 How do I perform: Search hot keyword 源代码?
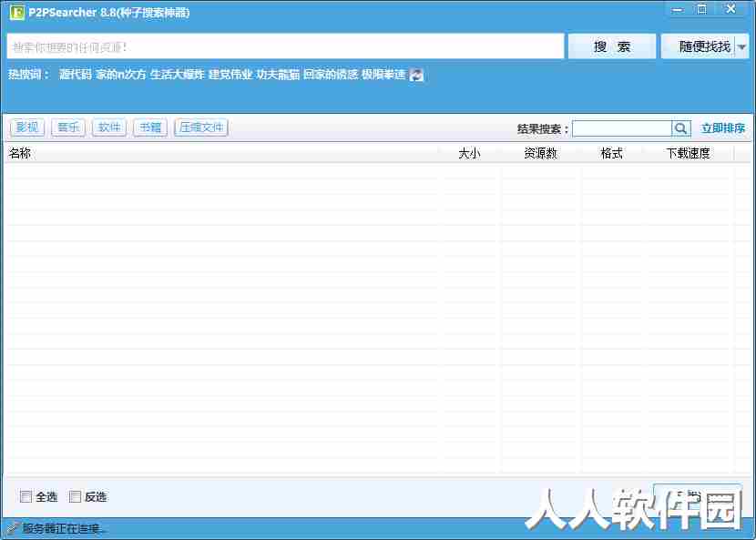click(76, 75)
